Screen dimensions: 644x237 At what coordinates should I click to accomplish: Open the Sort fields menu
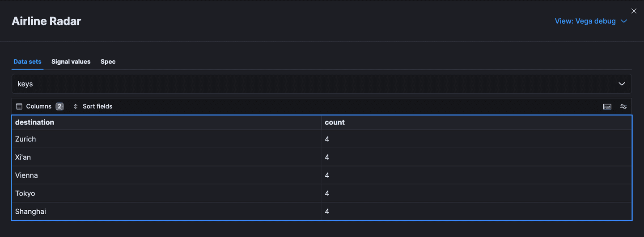point(93,106)
